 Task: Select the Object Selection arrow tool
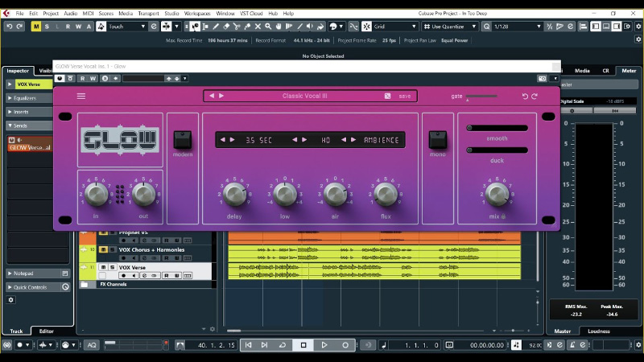coord(195,27)
